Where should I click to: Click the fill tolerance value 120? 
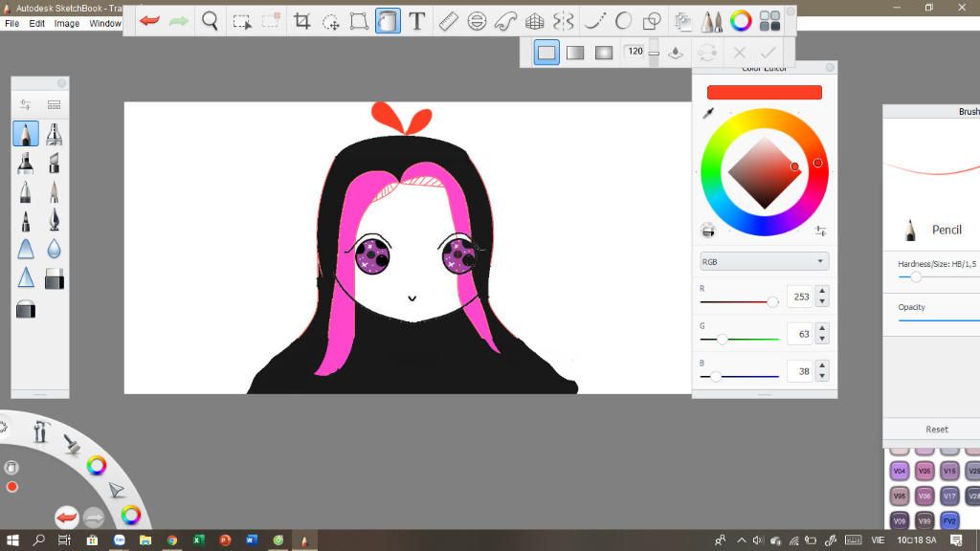(635, 52)
